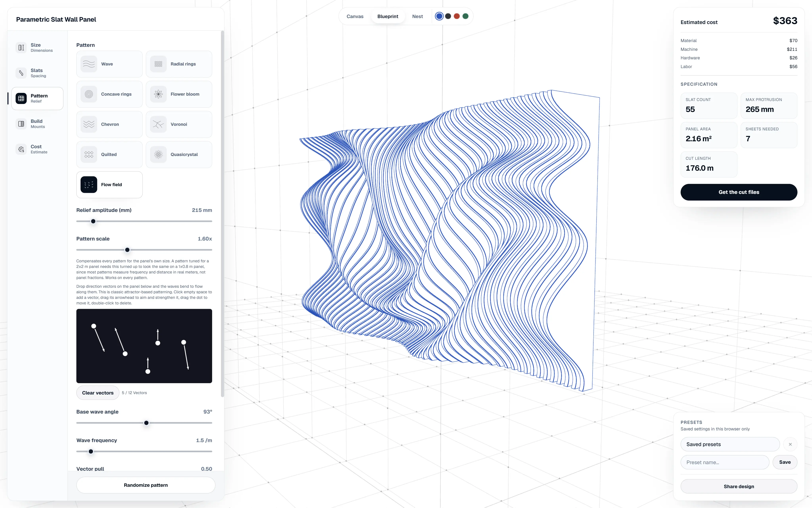This screenshot has width=812, height=508.
Task: Go to the Slats Spacing section
Action: [x=37, y=73]
